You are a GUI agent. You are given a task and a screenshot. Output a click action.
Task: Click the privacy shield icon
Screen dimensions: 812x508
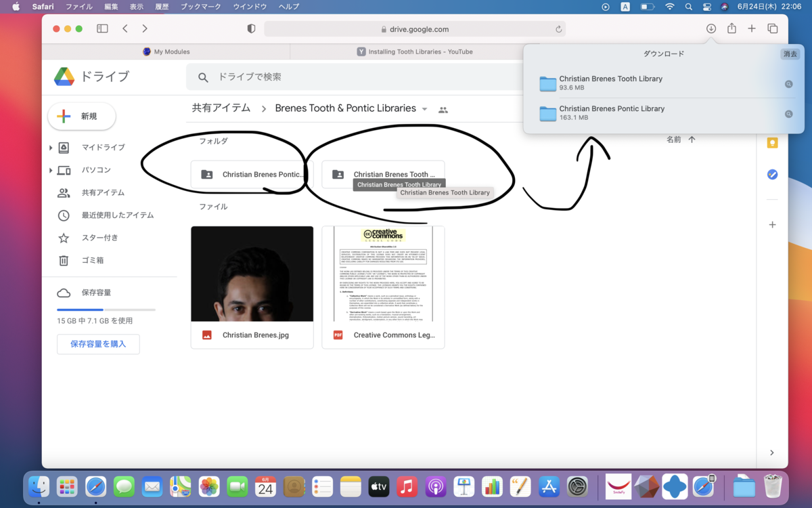(251, 29)
